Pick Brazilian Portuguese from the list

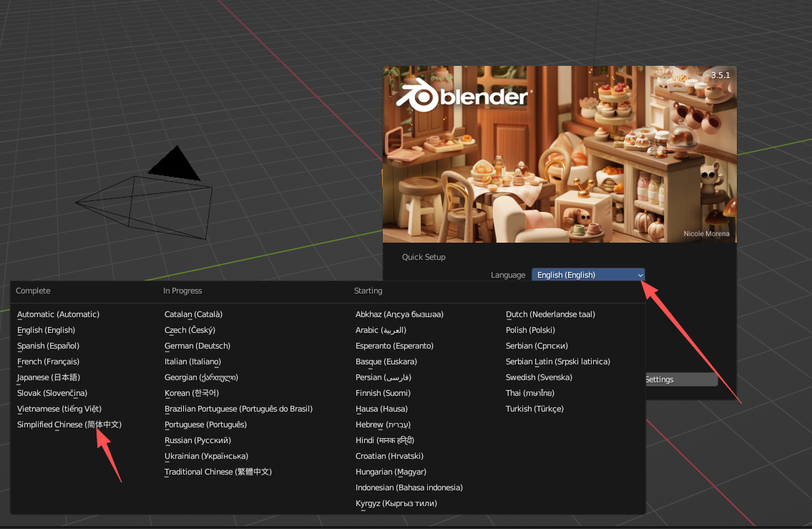point(238,409)
